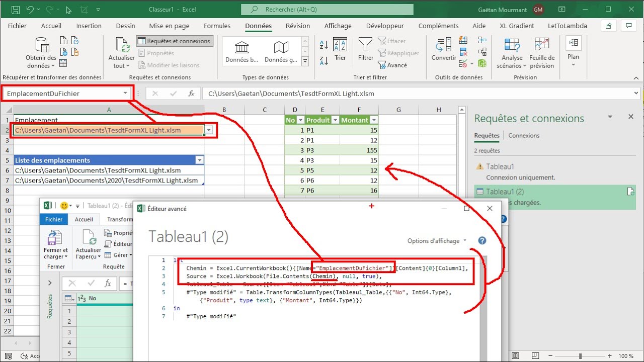Click the Rechercher search box
644x362 pixels.
point(327,10)
